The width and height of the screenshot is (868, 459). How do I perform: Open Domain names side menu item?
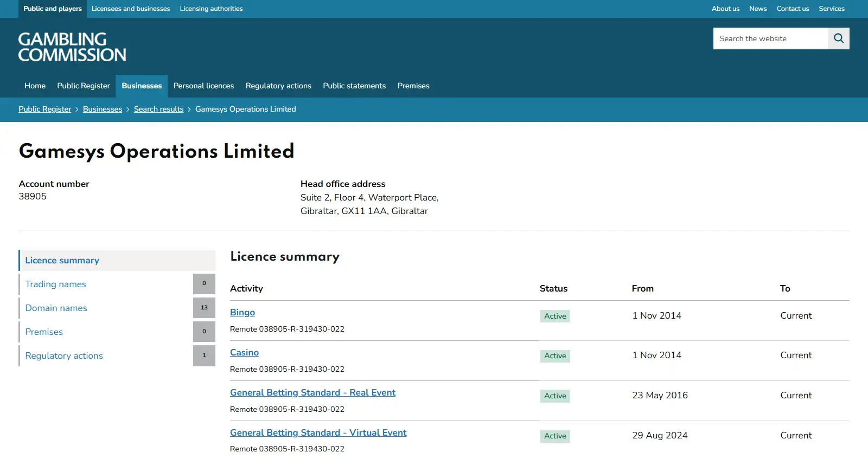point(56,308)
